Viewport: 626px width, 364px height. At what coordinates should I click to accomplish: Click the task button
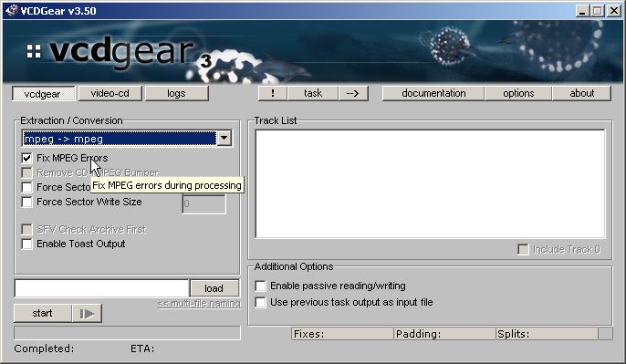(313, 93)
